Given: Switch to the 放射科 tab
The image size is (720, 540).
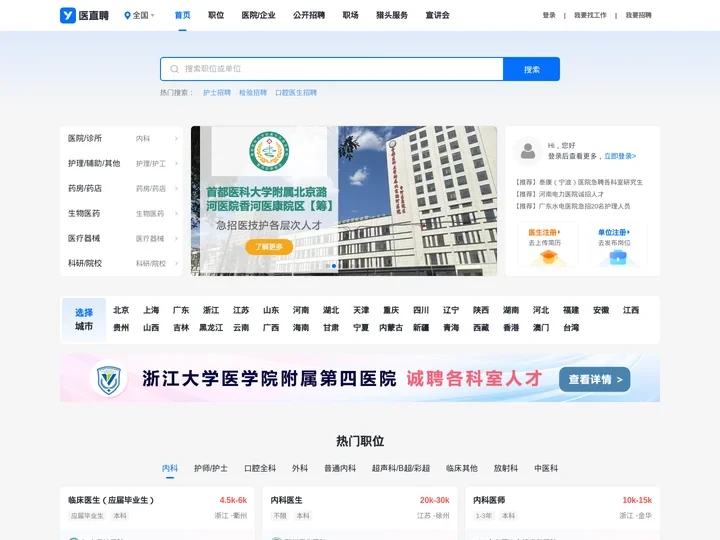Looking at the screenshot, I should pos(506,468).
